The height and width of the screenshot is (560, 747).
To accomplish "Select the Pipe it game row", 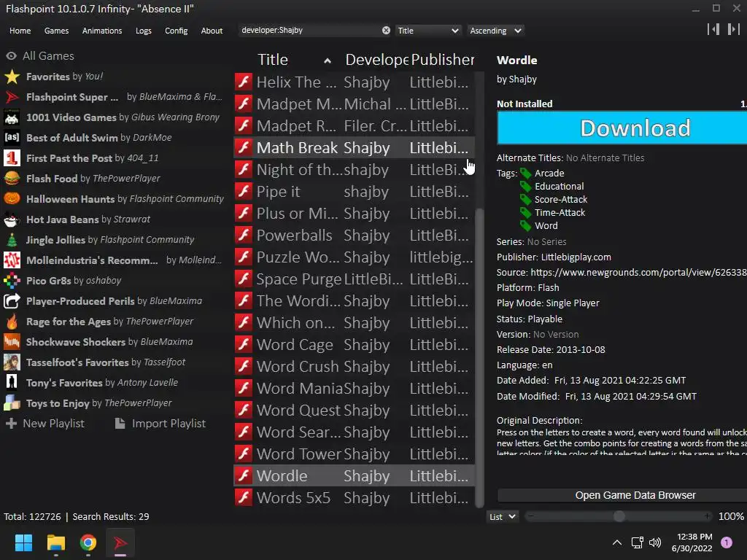I will tap(354, 192).
